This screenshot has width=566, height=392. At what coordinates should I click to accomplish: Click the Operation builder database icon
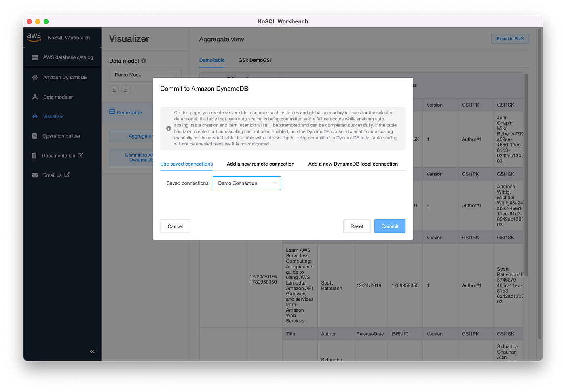click(x=34, y=136)
